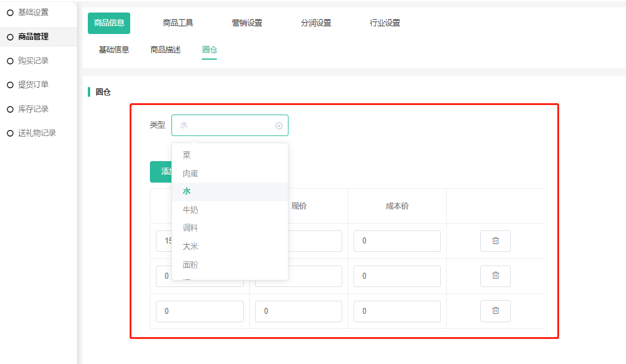Navigate to 库存记录 in the sidebar
This screenshot has width=626, height=364.
33,109
